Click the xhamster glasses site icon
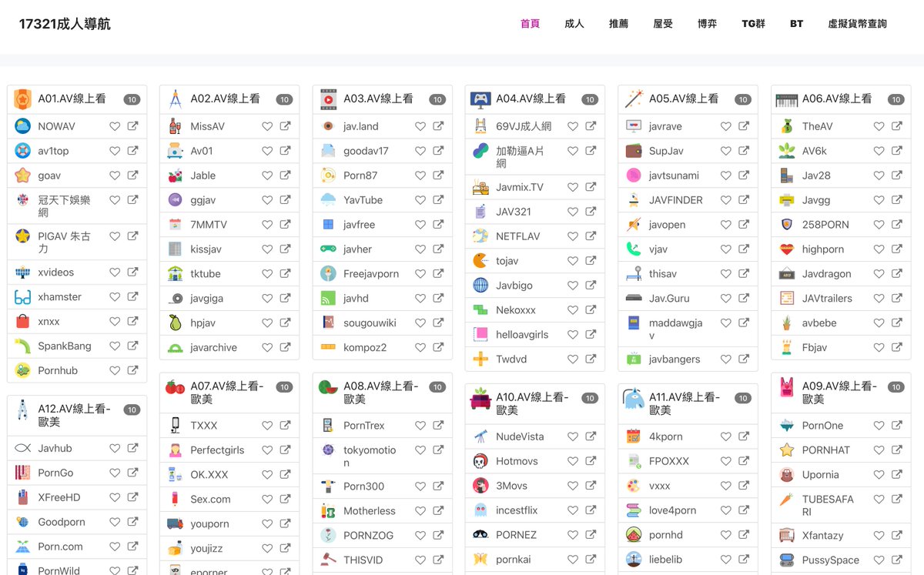Viewport: 924px width, 575px height. tap(22, 297)
